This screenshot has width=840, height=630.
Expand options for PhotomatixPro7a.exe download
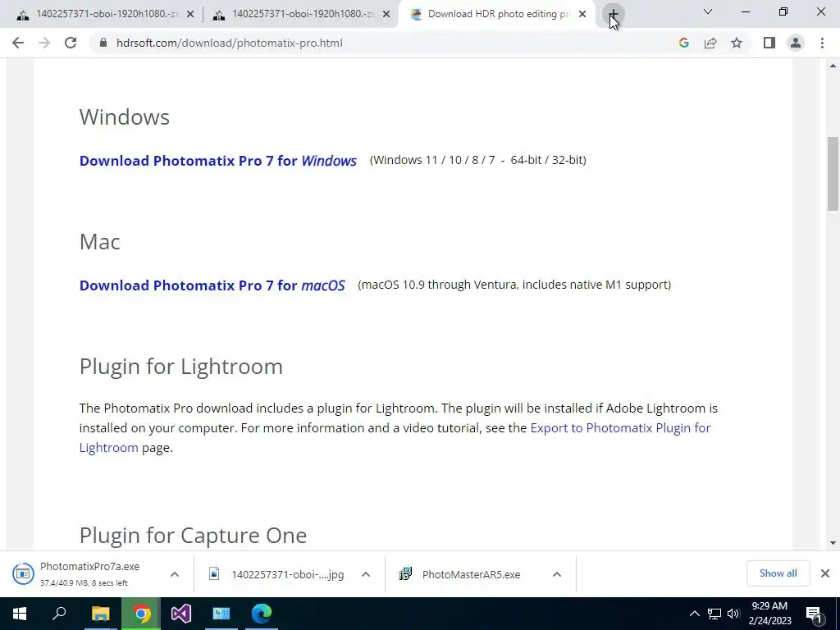175,574
